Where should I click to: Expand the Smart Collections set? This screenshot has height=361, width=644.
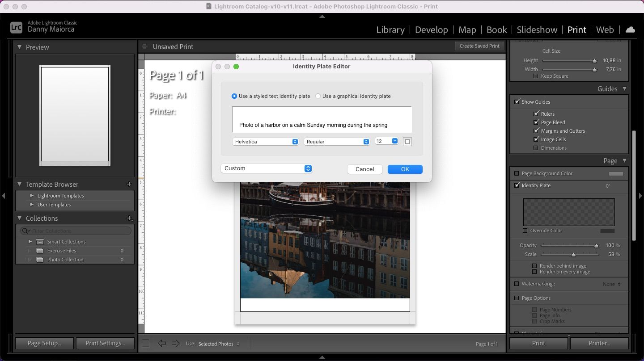pos(30,242)
